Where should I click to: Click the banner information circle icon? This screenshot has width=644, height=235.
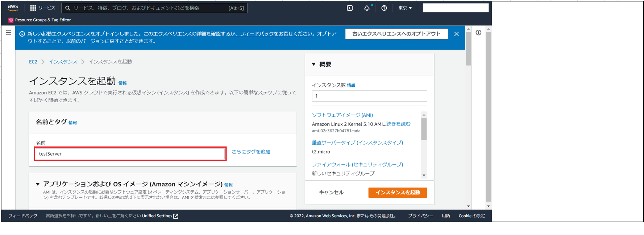click(22, 34)
